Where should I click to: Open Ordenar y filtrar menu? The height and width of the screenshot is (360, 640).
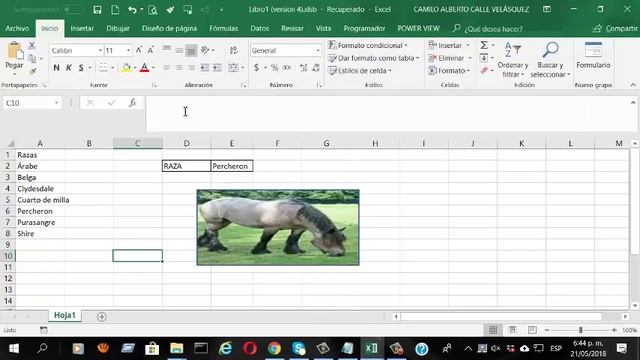click(x=513, y=60)
